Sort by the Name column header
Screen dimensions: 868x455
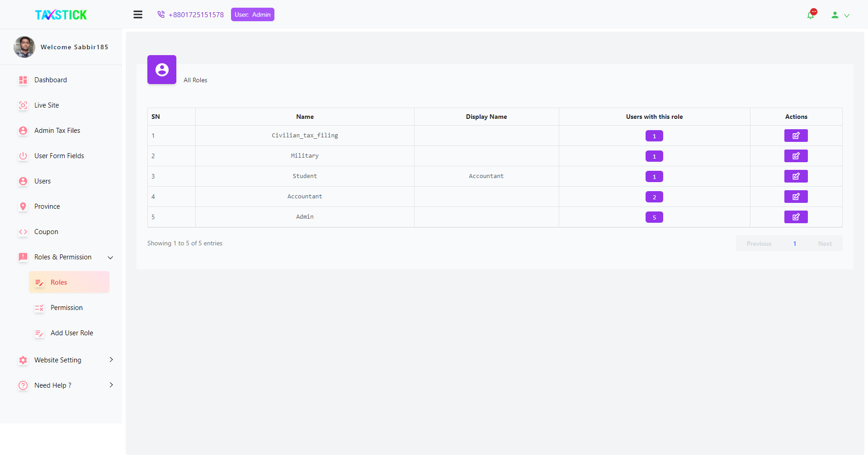pyautogui.click(x=305, y=117)
